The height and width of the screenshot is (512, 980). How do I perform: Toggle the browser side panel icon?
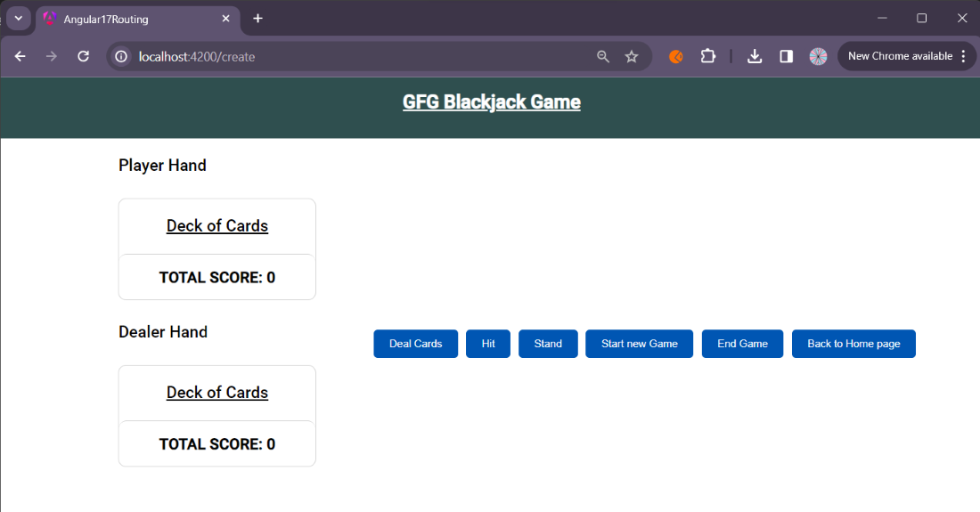coord(787,57)
